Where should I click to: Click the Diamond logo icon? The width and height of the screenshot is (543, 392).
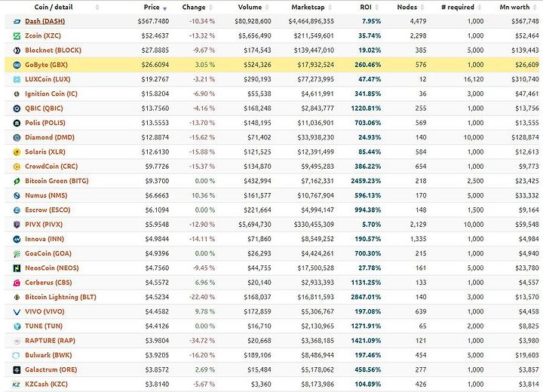click(x=17, y=138)
